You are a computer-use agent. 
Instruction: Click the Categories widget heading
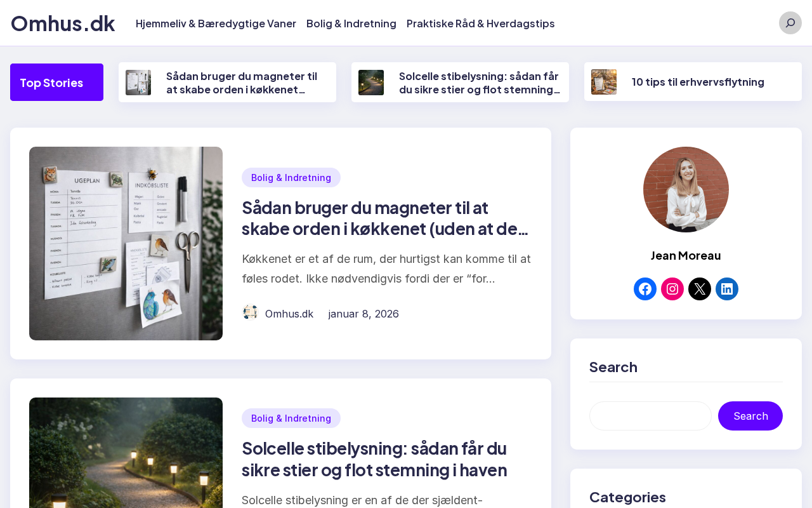click(627, 497)
